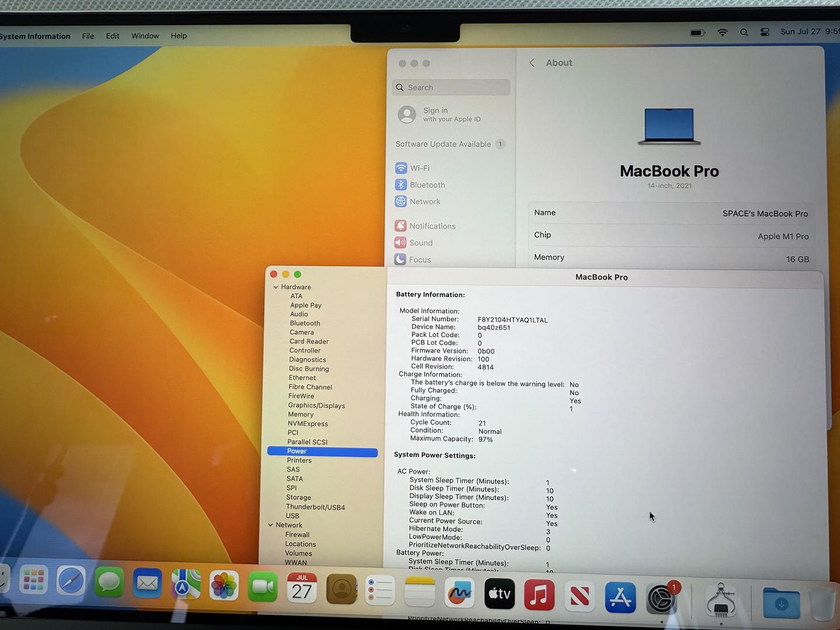Select Memory in System Information tree
840x630 pixels.
tap(300, 414)
